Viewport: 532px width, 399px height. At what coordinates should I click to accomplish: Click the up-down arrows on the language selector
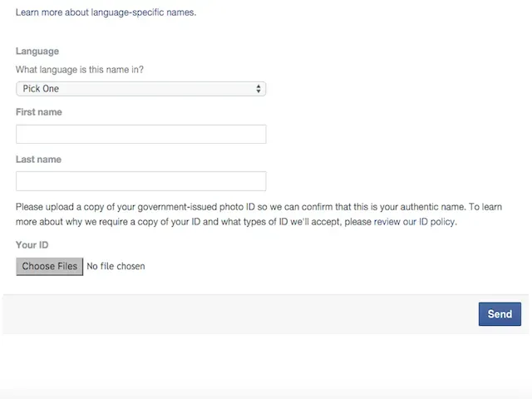259,88
